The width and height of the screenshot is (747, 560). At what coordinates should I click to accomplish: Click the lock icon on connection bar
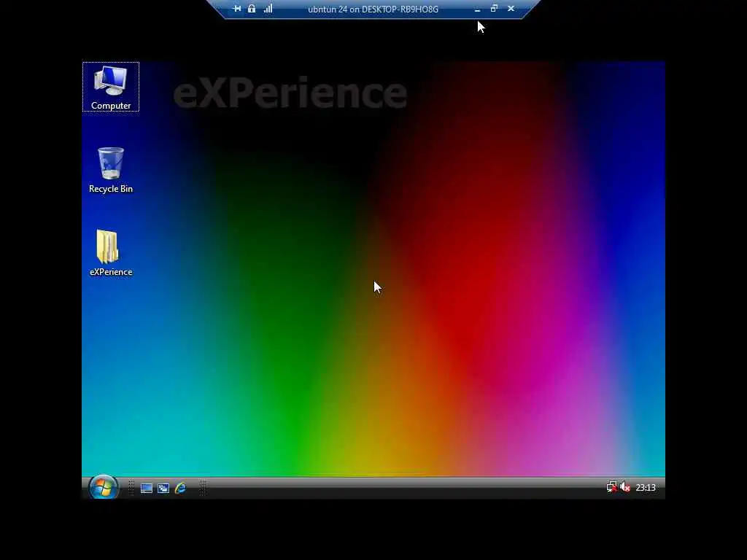pos(252,9)
